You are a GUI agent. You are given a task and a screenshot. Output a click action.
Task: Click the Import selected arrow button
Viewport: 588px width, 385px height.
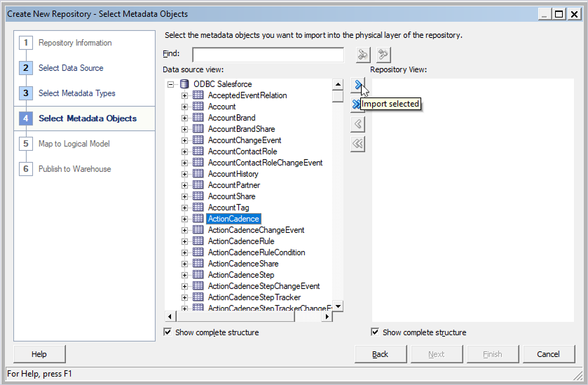[358, 86]
